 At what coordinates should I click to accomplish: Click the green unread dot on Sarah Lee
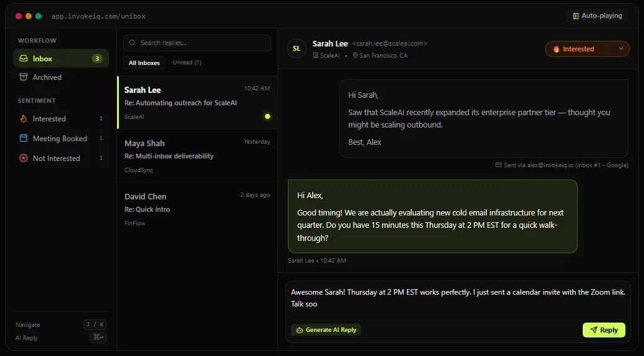pos(268,116)
